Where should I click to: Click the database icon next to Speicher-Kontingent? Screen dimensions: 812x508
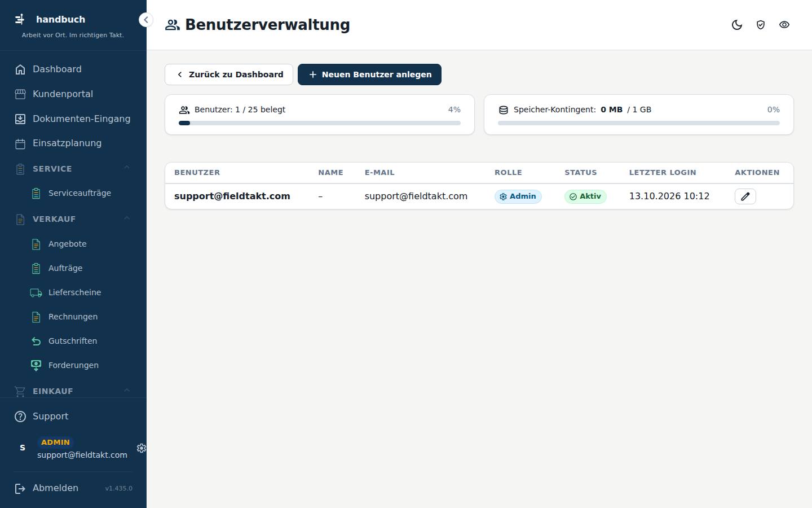tap(504, 110)
